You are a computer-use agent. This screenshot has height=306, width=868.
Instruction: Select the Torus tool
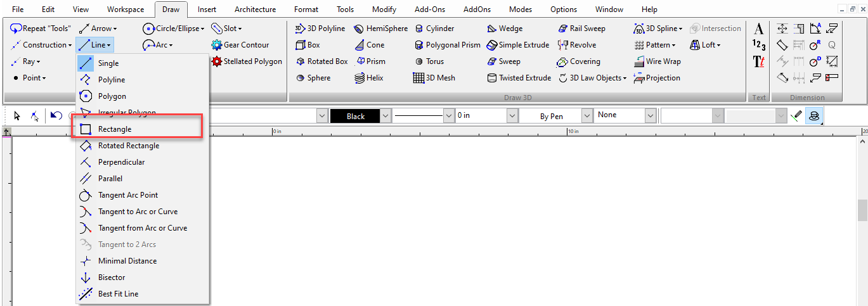coord(429,61)
